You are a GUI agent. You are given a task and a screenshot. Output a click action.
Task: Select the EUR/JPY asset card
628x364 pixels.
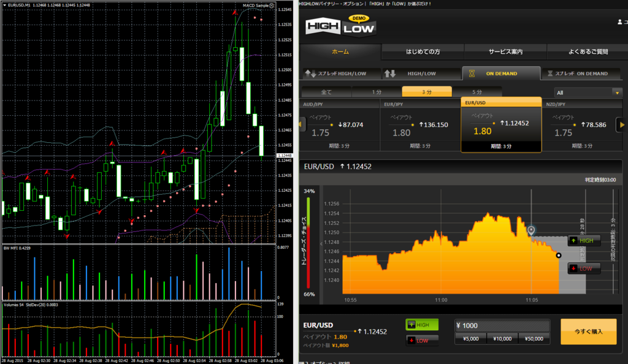(420, 125)
